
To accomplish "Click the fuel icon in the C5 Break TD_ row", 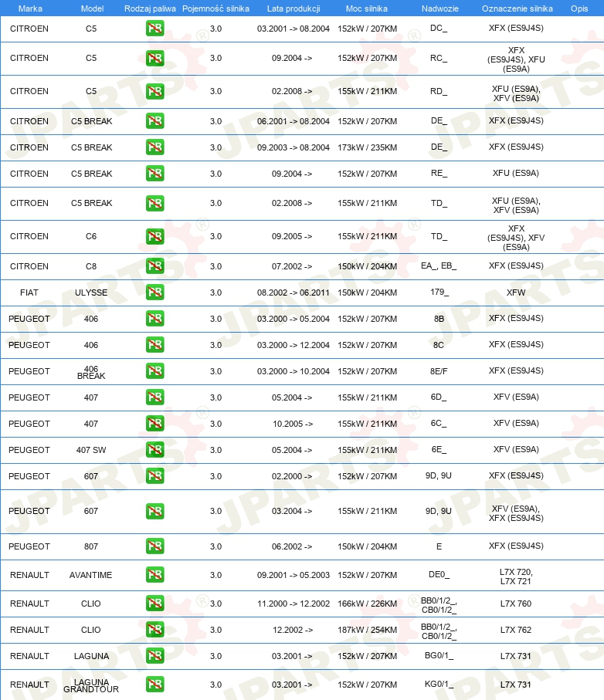I will pyautogui.click(x=155, y=203).
